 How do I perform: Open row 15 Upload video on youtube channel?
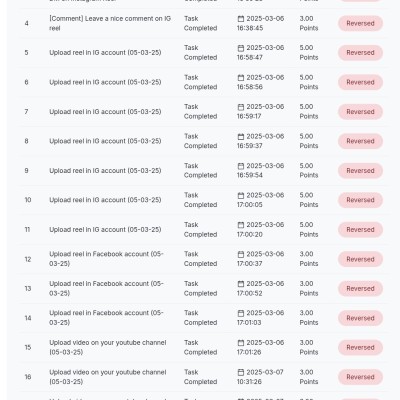pyautogui.click(x=108, y=347)
